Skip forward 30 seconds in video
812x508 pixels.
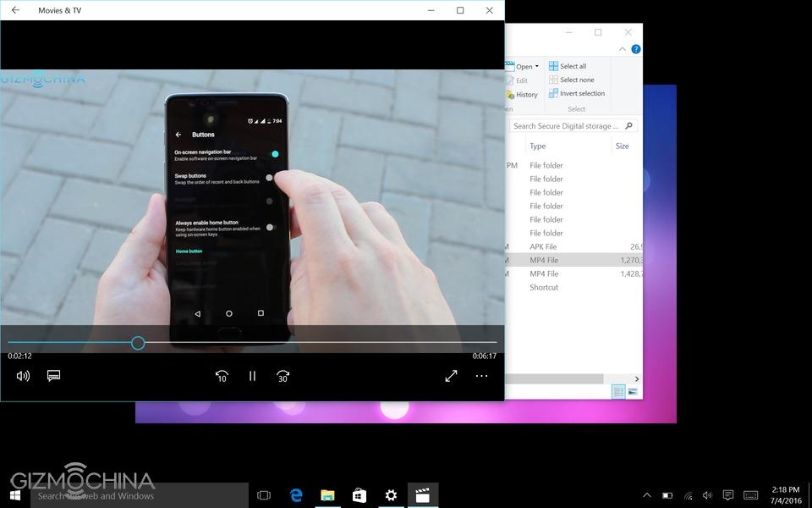[283, 376]
